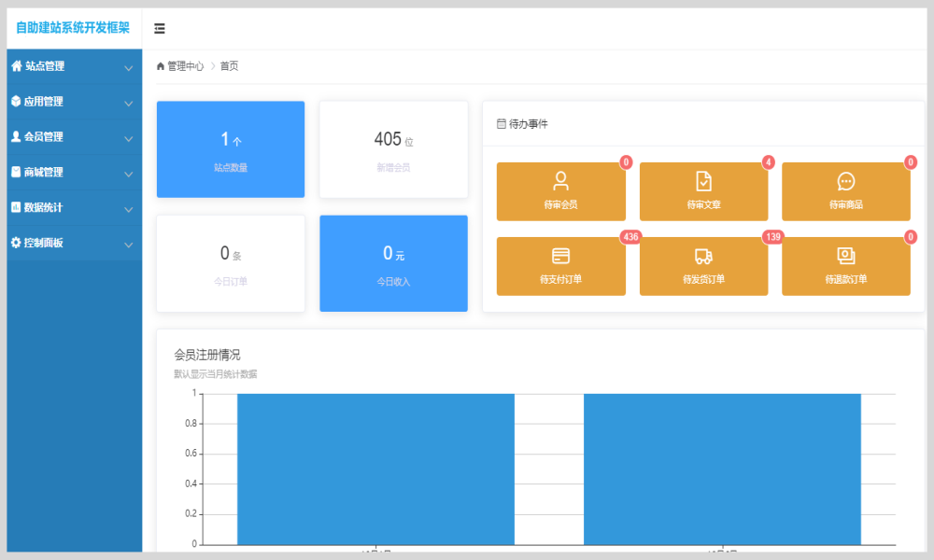Click the truck icon in 待发货订单
Screen dimensions: 934x560
point(703,257)
